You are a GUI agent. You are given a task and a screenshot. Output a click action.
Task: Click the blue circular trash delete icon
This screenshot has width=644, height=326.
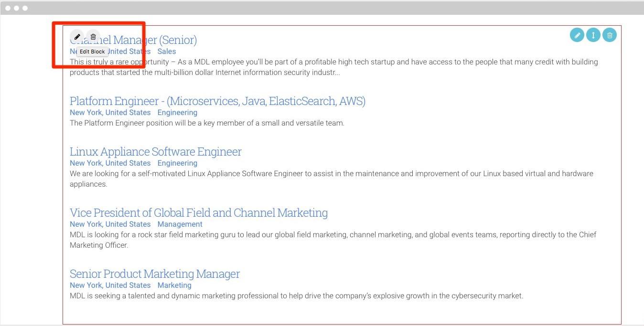click(x=609, y=35)
